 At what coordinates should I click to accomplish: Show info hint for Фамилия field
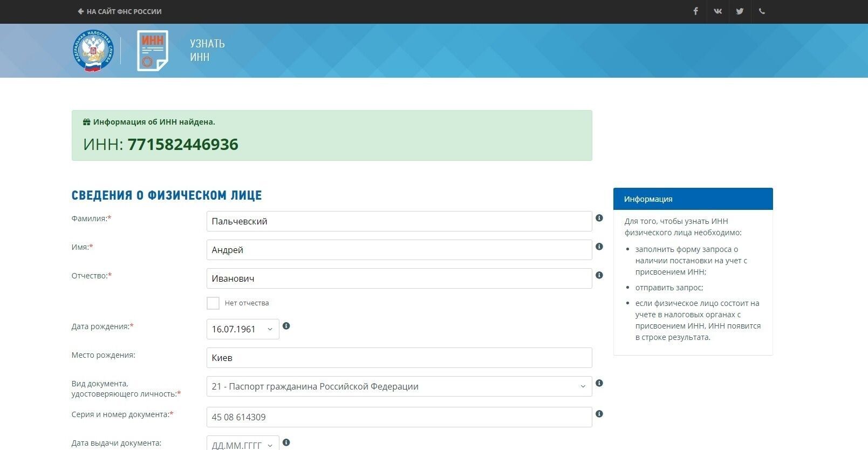coord(599,218)
